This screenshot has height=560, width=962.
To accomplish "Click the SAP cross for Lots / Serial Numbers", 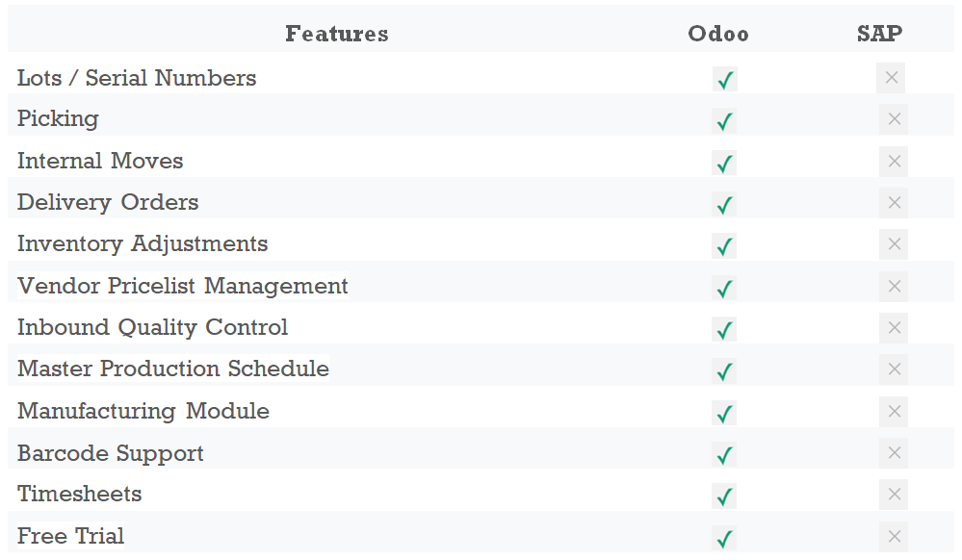I will [x=891, y=78].
